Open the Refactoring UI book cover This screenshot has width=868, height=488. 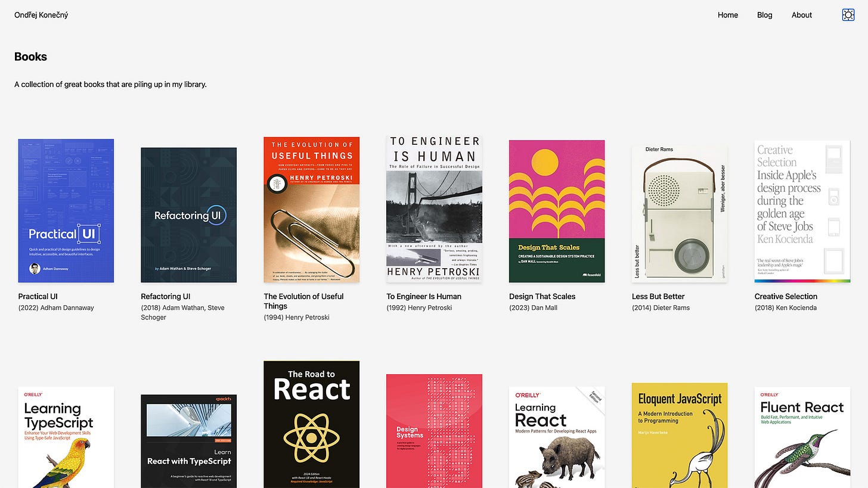point(189,215)
